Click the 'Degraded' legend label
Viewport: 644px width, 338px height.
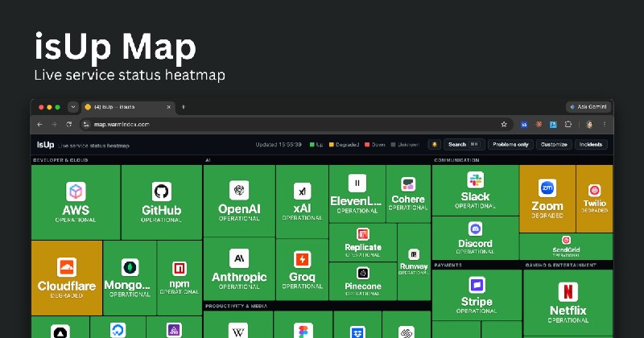click(347, 145)
